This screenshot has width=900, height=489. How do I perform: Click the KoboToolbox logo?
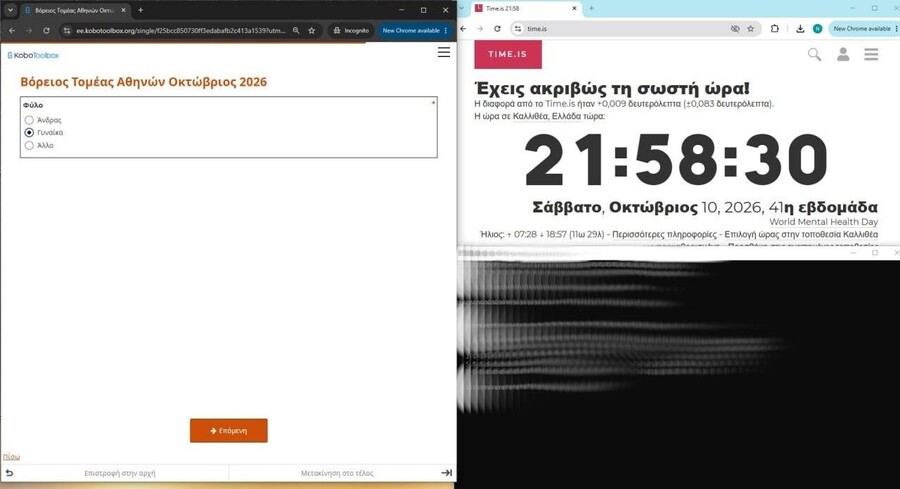[33, 55]
